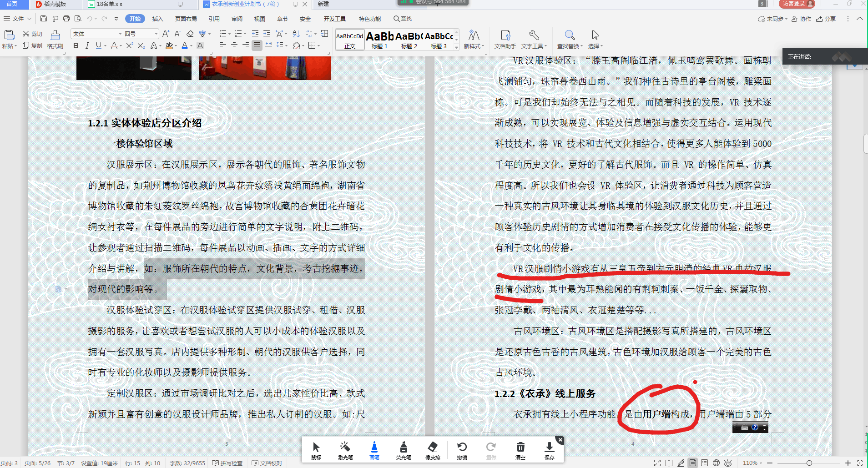Open the 文档助手 document assistant
Image resolution: width=868 pixels, height=468 pixels.
coord(505,40)
